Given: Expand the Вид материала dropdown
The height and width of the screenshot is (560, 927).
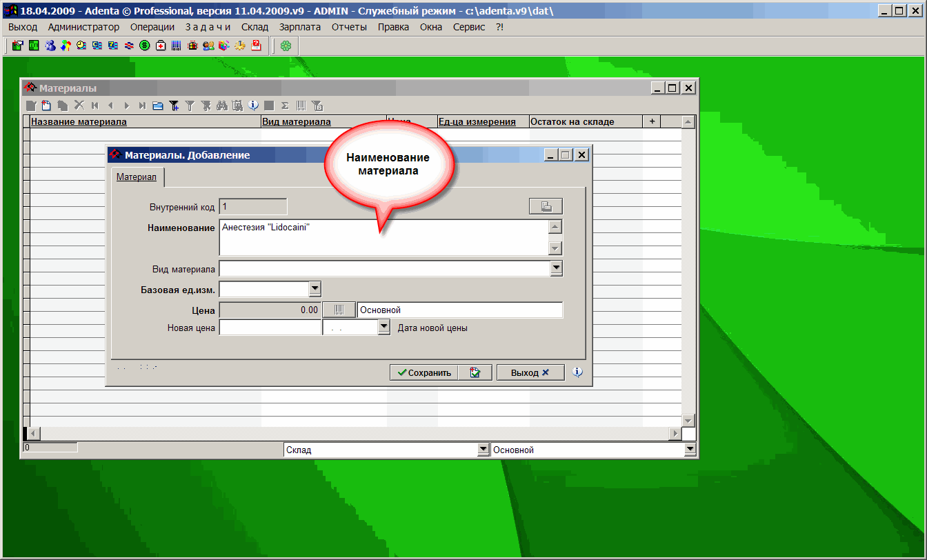Looking at the screenshot, I should (556, 268).
